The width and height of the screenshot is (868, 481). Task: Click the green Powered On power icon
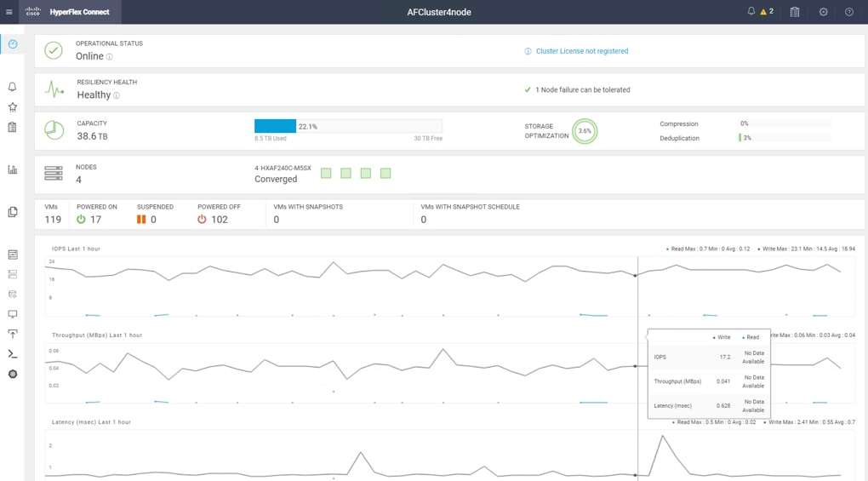[81, 219]
